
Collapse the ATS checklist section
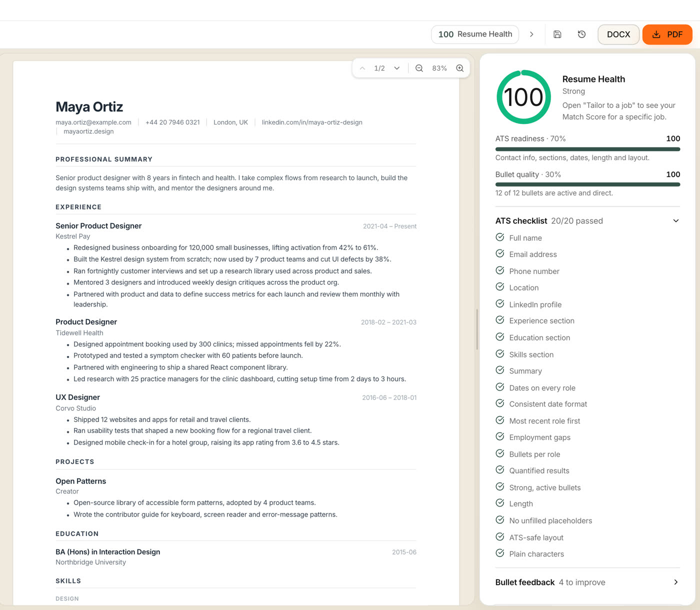(676, 221)
